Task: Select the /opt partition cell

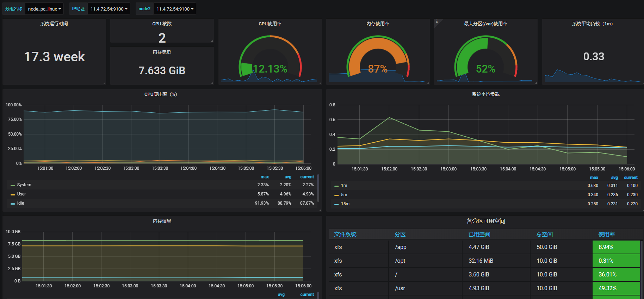Action: (x=425, y=261)
